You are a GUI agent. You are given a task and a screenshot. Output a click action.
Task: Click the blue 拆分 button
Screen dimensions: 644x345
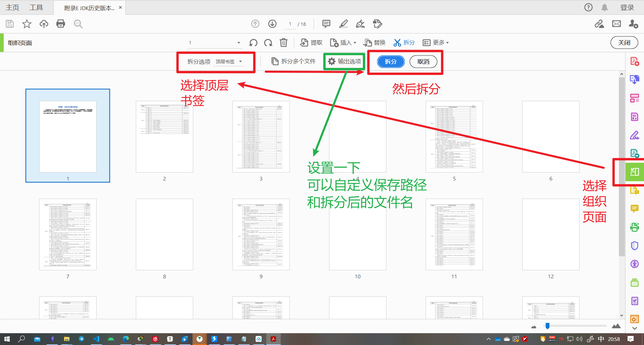coord(390,62)
